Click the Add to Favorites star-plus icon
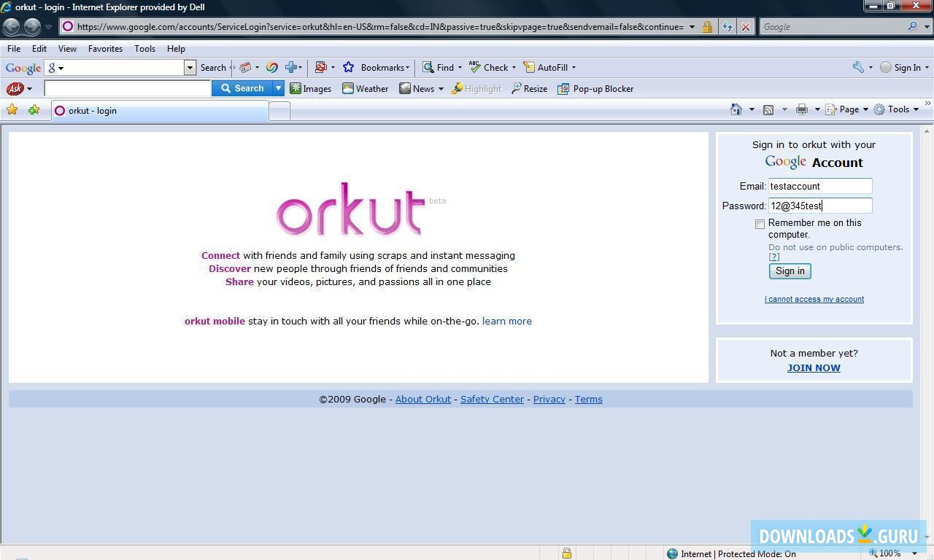Screen dimensions: 934x560 pos(34,110)
